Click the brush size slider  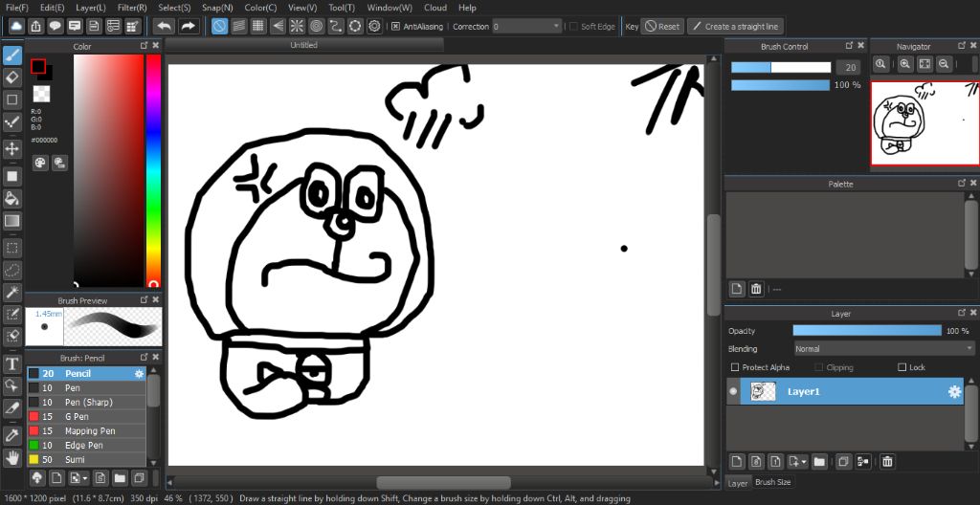(x=781, y=68)
